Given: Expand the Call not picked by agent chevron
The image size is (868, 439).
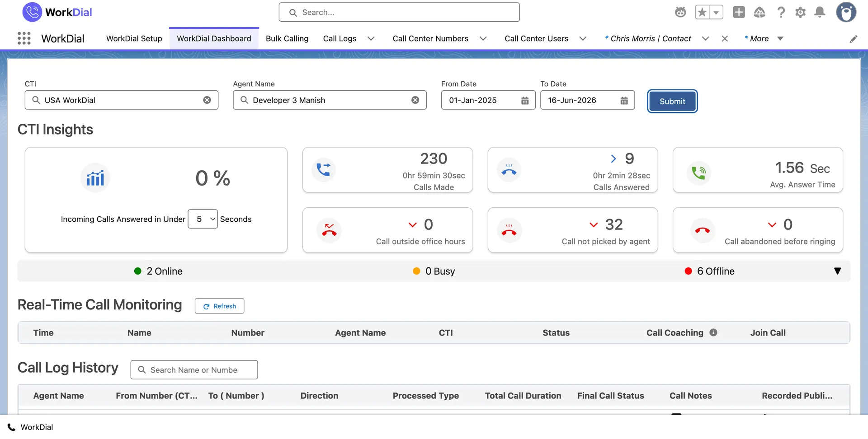Looking at the screenshot, I should click(x=594, y=224).
